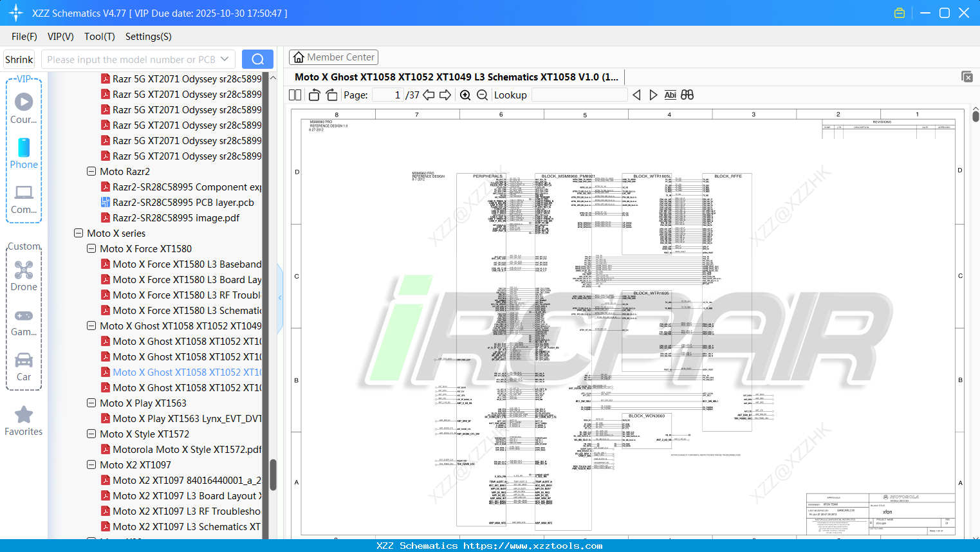Open the binoculars search tool
The width and height of the screenshot is (980, 552).
[x=687, y=95]
